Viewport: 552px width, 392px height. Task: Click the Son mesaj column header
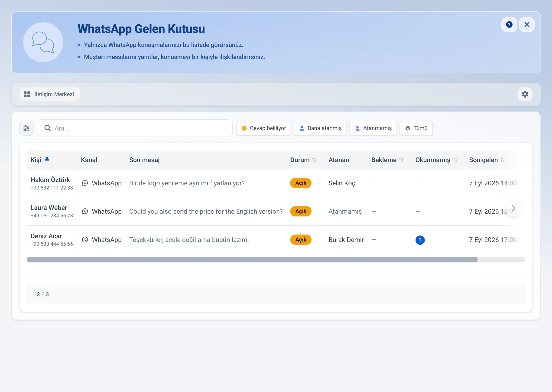[x=144, y=160]
